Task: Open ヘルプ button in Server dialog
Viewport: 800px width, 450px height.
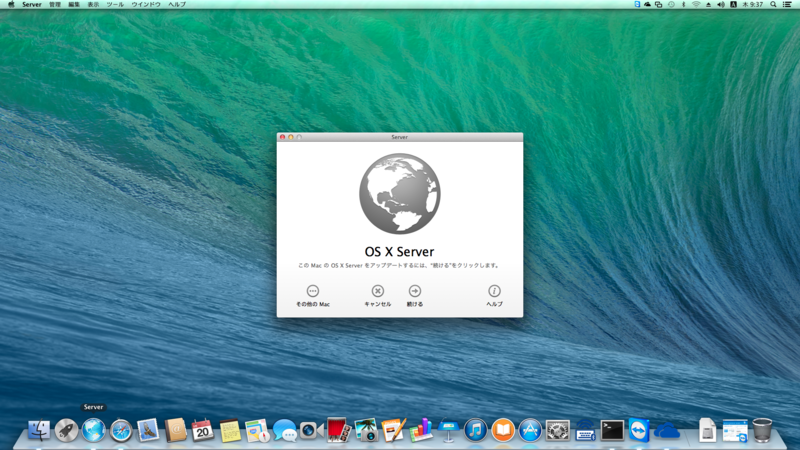Action: (494, 295)
